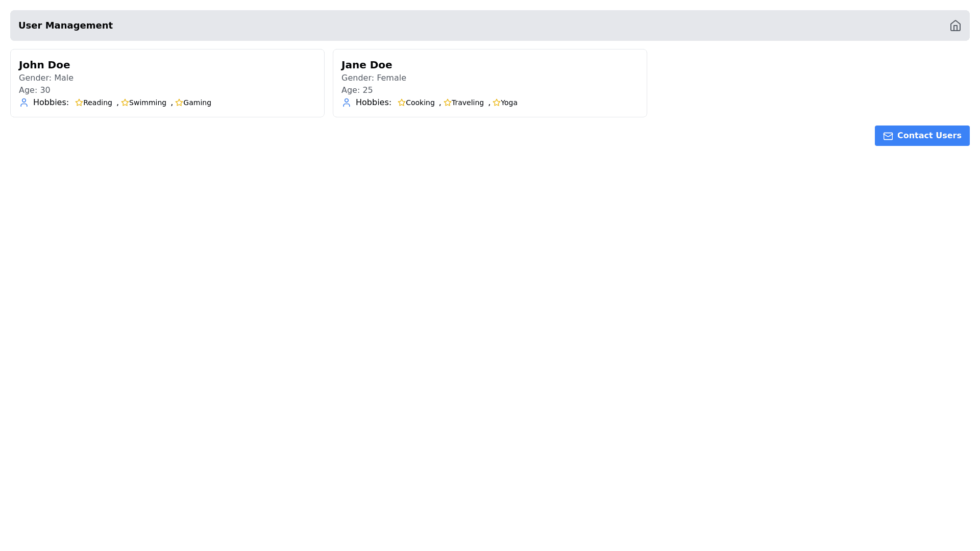Click the star icon beside Reading
This screenshot has width=980, height=551.
click(x=79, y=103)
